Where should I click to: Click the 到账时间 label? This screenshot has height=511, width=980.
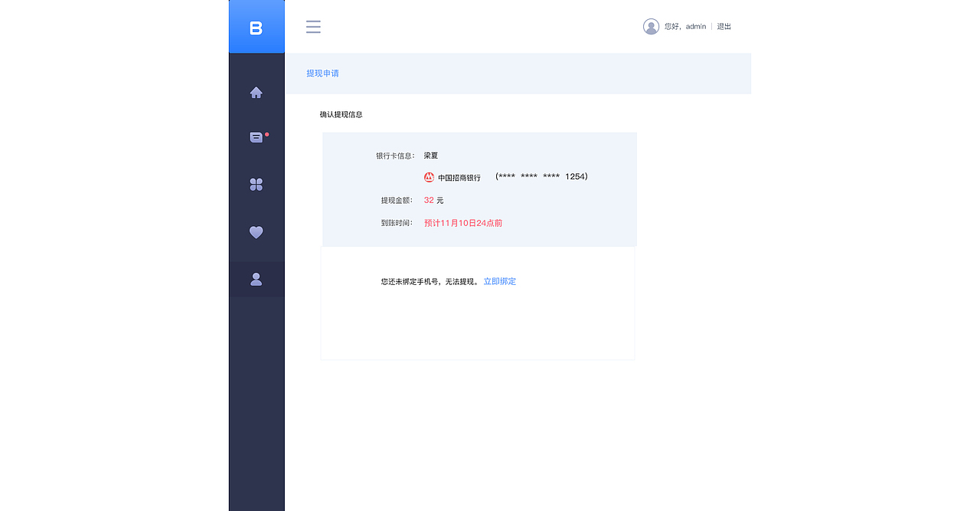(397, 224)
